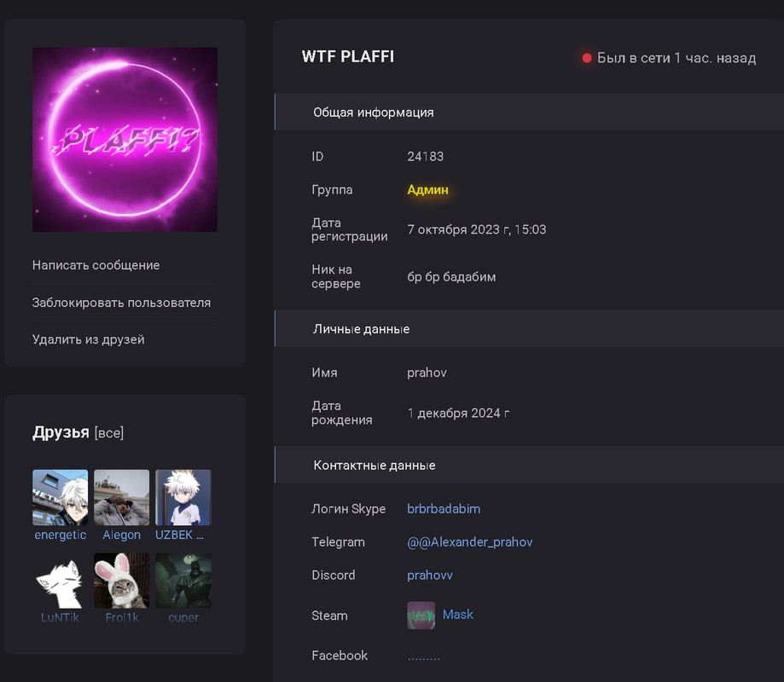Click the Друзья heading
Viewport: 784px width, 682px height.
[x=61, y=432]
